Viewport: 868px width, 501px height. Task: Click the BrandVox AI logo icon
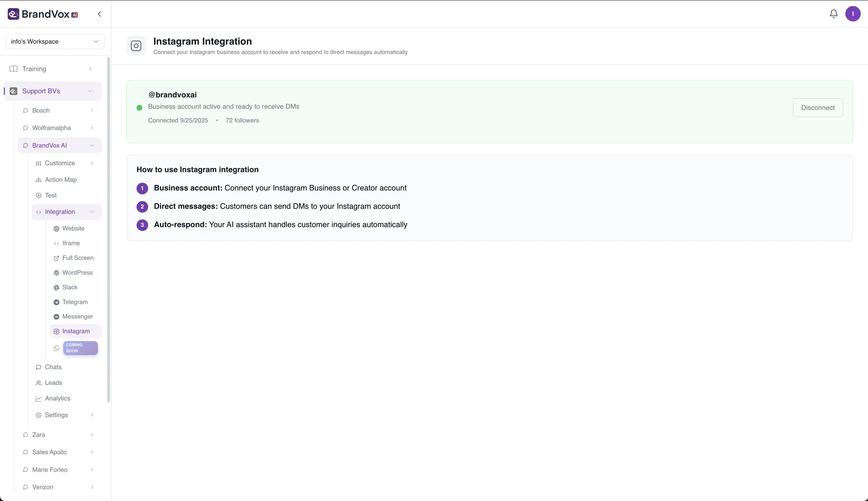(x=14, y=14)
